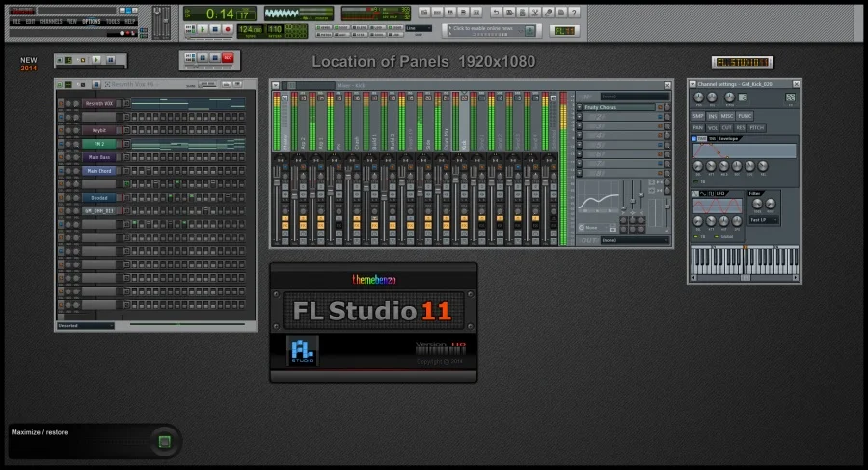This screenshot has height=470, width=868.
Task: Click the Maximize / restore square icon
Action: tap(164, 441)
